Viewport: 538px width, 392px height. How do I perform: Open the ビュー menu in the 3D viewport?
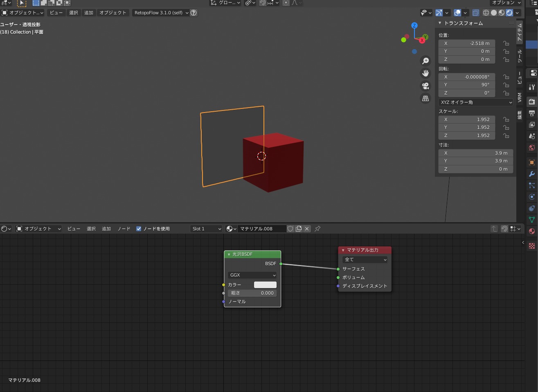click(56, 13)
